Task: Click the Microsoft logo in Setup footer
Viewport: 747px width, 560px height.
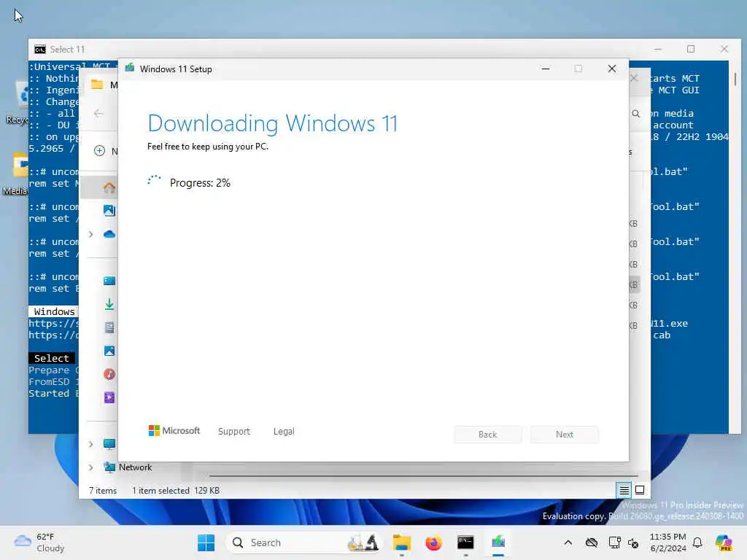Action: (174, 431)
